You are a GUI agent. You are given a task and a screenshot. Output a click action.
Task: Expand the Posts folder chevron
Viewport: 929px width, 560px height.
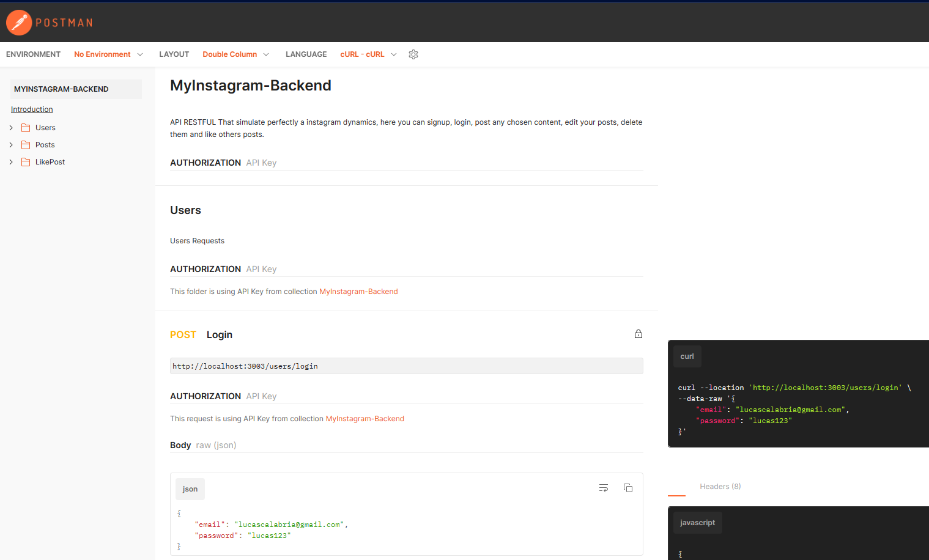point(11,145)
